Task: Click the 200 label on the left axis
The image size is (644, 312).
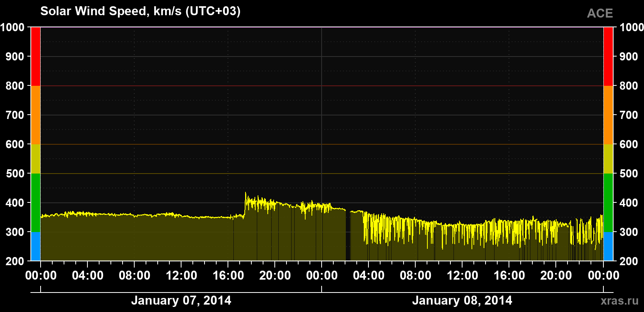Action: click(x=15, y=261)
